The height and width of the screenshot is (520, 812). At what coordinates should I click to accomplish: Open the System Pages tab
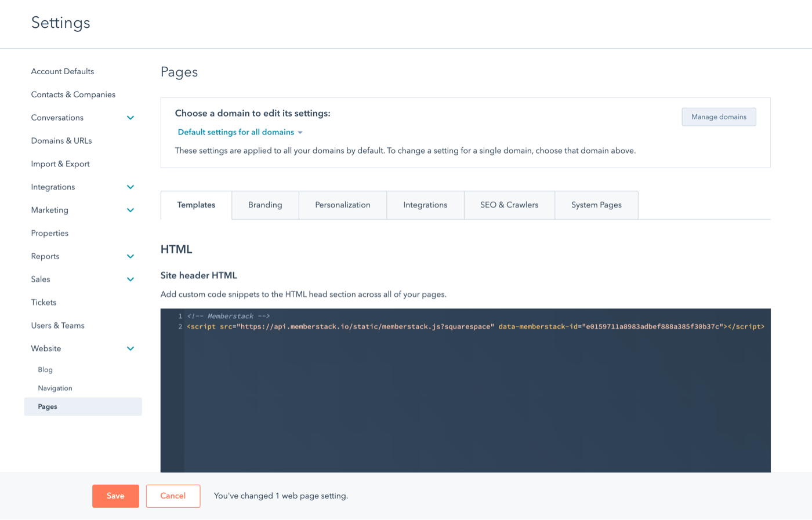[596, 205]
